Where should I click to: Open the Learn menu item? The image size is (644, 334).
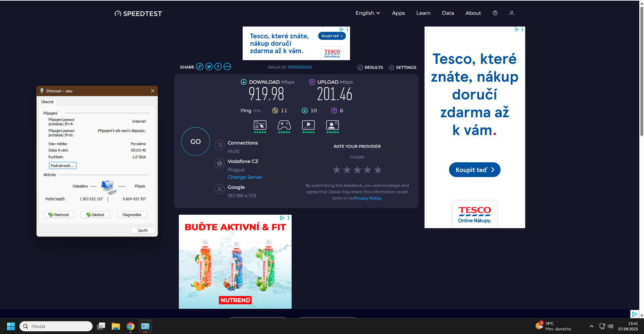click(423, 13)
